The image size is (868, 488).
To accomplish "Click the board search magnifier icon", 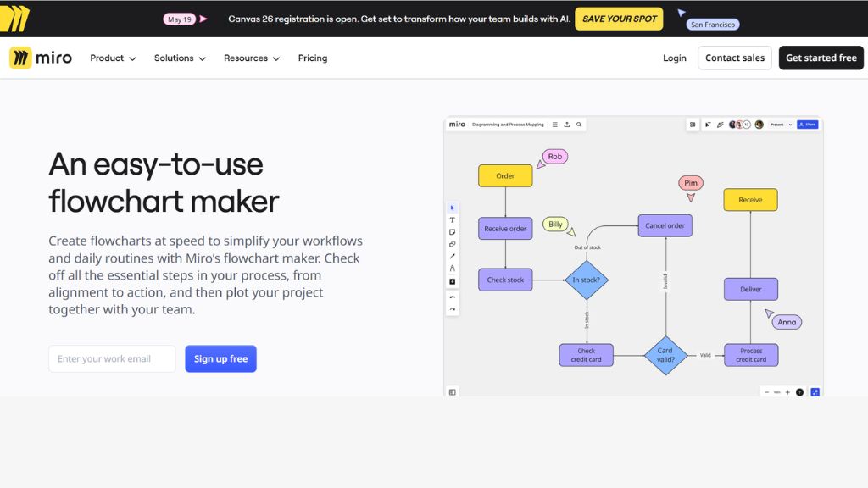I will pos(579,125).
